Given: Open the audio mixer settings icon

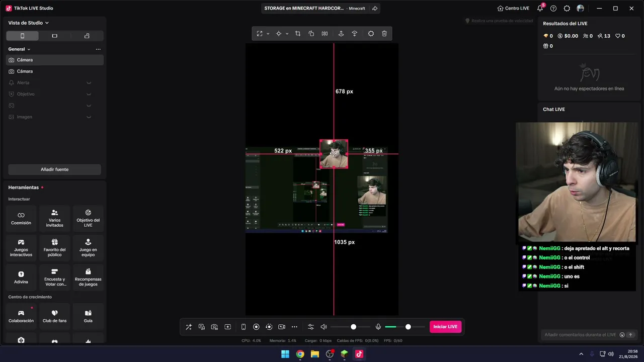Looking at the screenshot, I should coord(310,327).
